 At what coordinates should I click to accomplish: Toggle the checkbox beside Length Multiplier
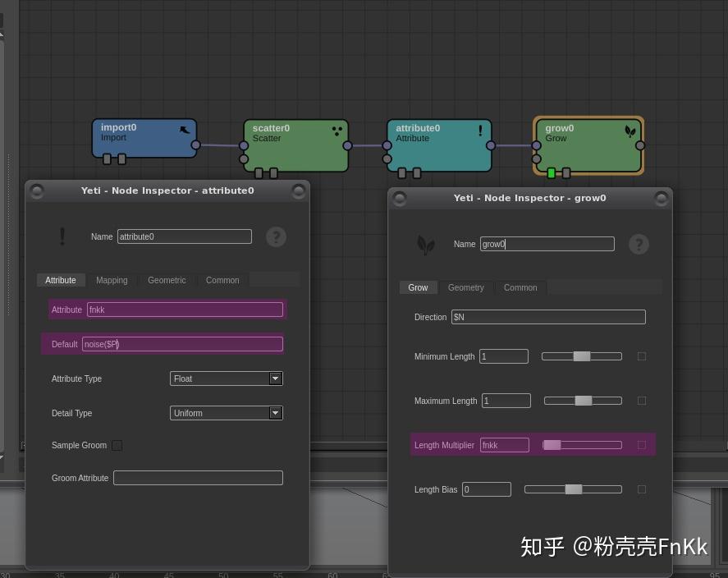pos(642,444)
